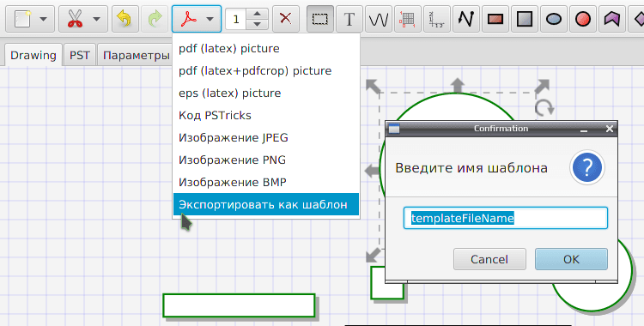Increase the spinner value with up arrow
This screenshot has width=644, height=326.
click(x=258, y=14)
